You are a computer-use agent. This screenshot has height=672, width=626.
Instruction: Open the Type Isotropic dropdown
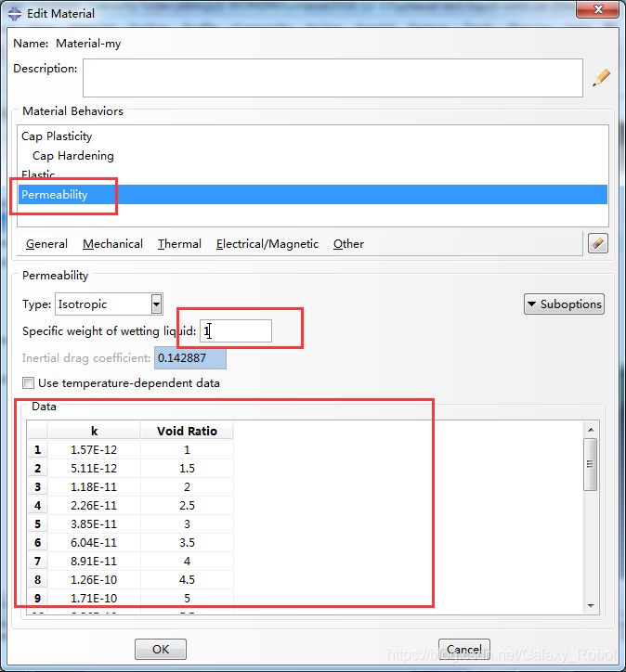click(x=156, y=304)
